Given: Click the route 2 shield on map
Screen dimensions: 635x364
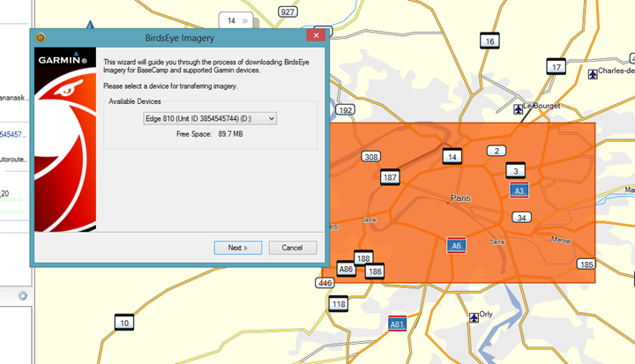Looking at the screenshot, I should (497, 151).
